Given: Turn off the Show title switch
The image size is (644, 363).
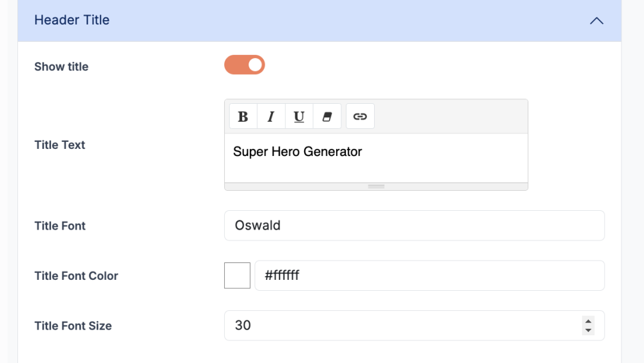Looking at the screenshot, I should 245,64.
